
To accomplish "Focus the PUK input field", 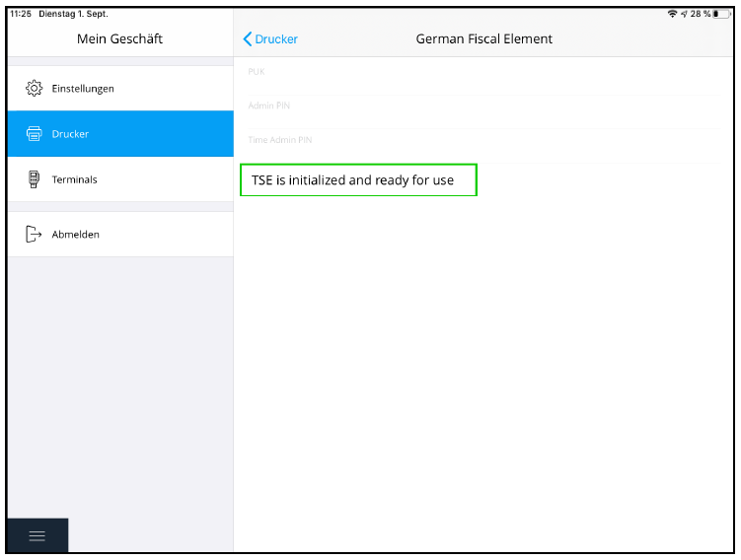I will 483,76.
